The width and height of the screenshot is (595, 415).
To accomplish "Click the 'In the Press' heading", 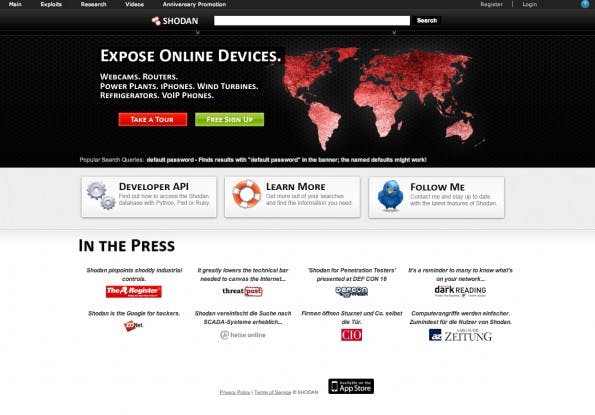I will coord(127,245).
